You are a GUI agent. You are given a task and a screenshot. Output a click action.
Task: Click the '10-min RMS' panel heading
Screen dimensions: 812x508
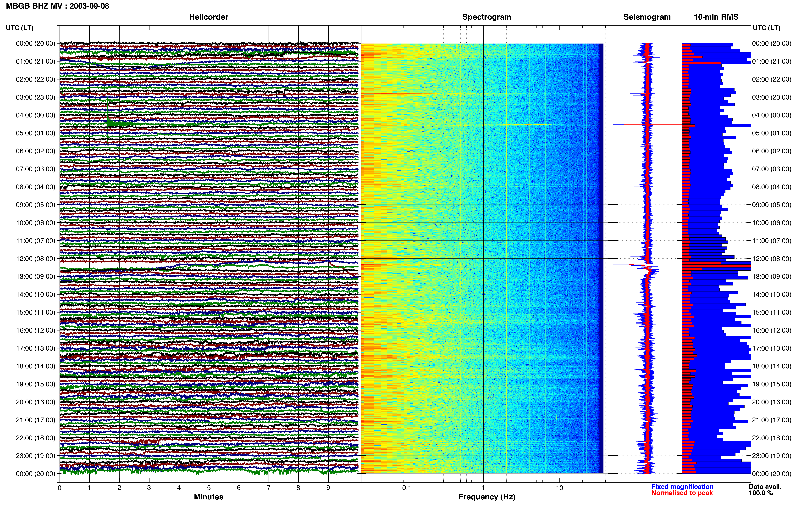pyautogui.click(x=716, y=17)
